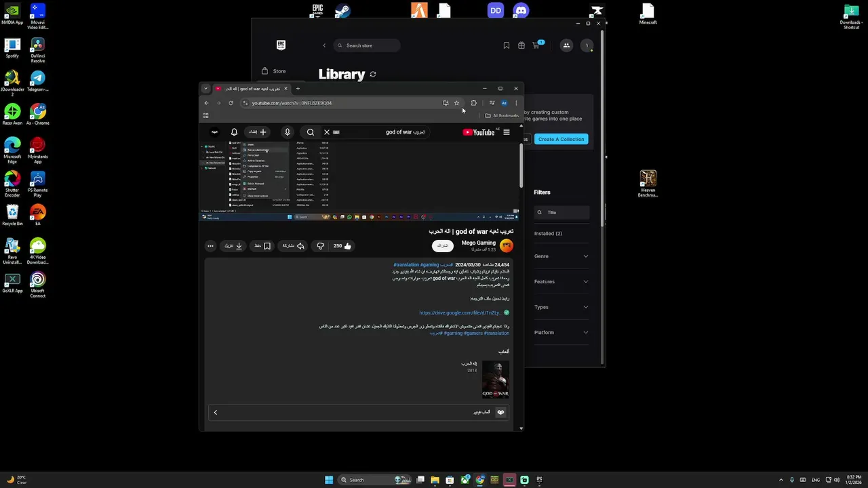The width and height of the screenshot is (868, 488).
Task: Click the Create A Collection button
Action: coord(561,139)
